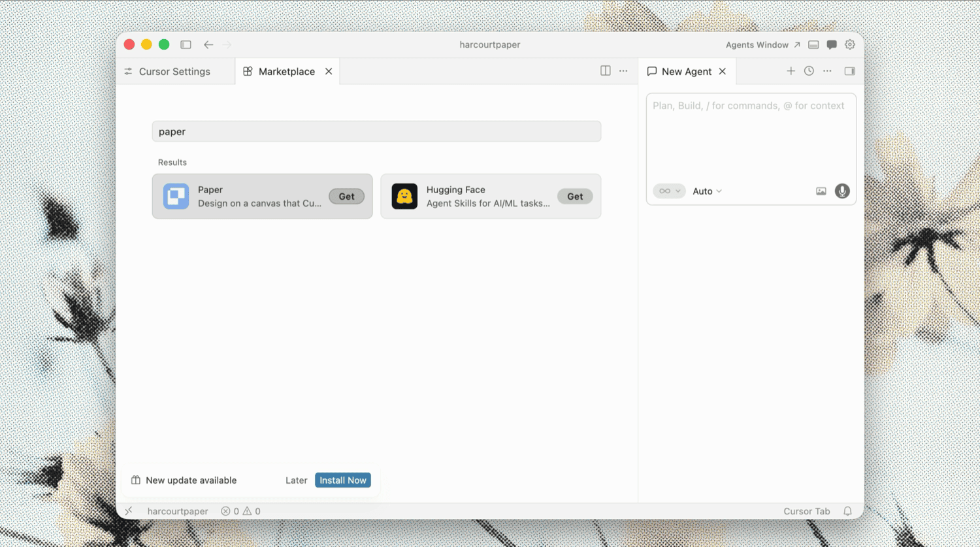Toggle the primary sidebar icon in title bar

186,44
